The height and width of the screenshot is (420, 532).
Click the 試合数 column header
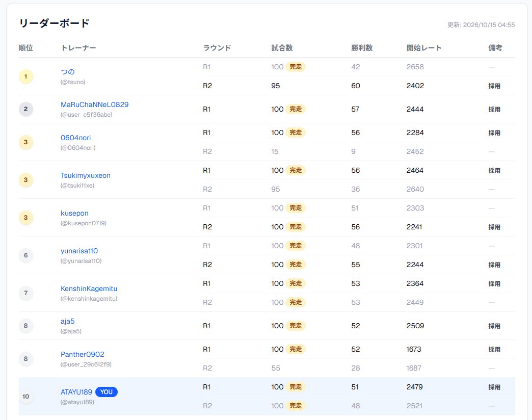click(x=282, y=48)
